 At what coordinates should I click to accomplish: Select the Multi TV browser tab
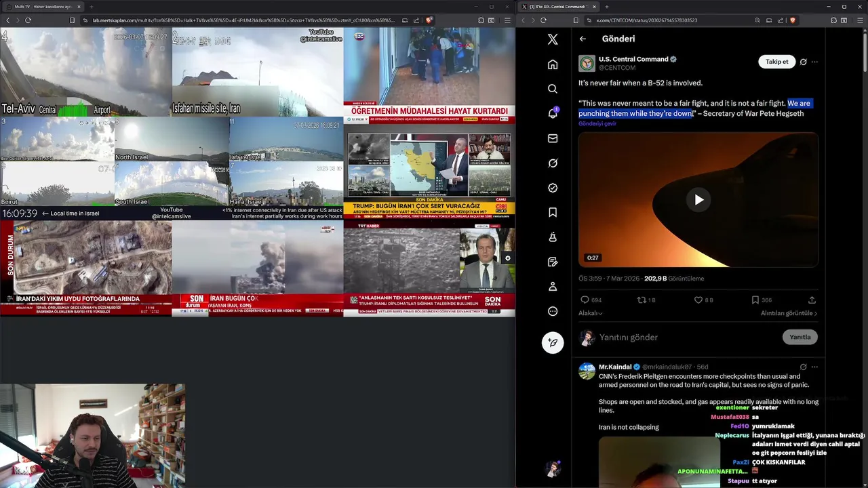(42, 6)
